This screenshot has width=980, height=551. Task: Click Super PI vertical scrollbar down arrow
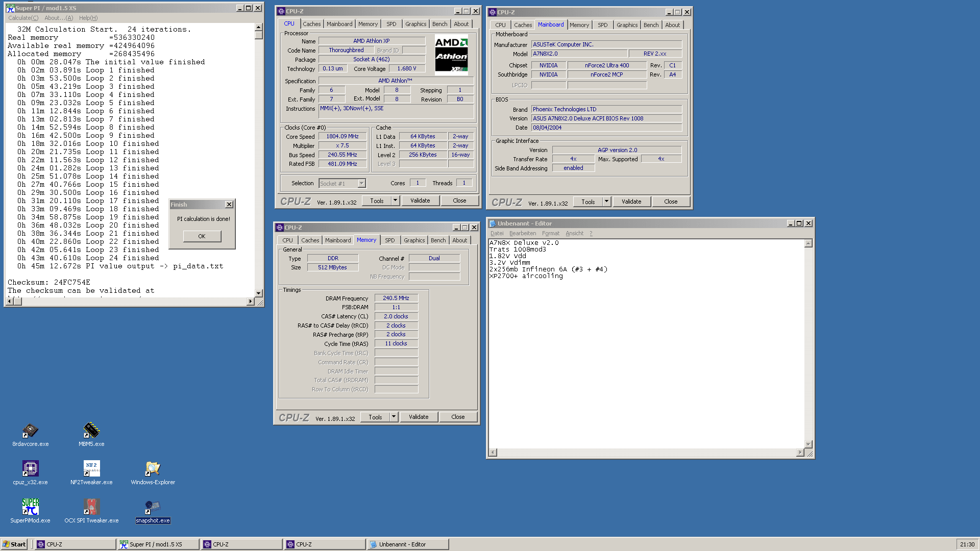(259, 293)
